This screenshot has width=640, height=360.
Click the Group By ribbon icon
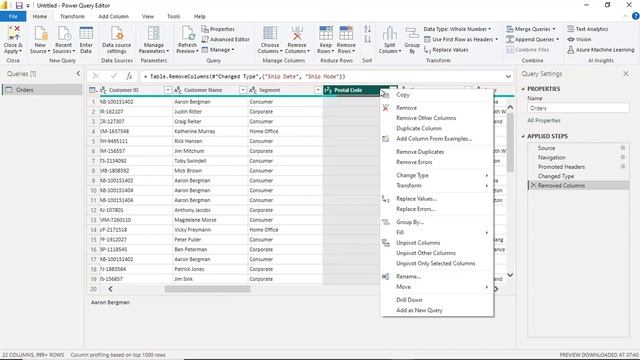[412, 33]
